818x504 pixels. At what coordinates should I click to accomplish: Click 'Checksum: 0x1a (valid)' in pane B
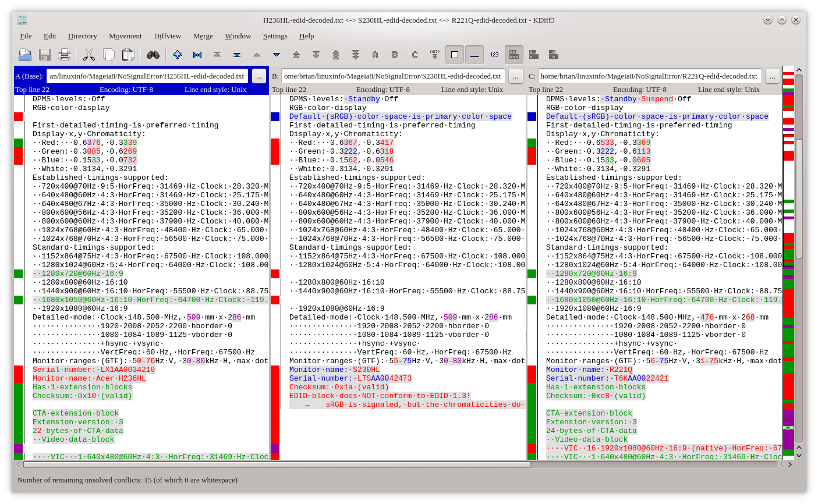[339, 387]
